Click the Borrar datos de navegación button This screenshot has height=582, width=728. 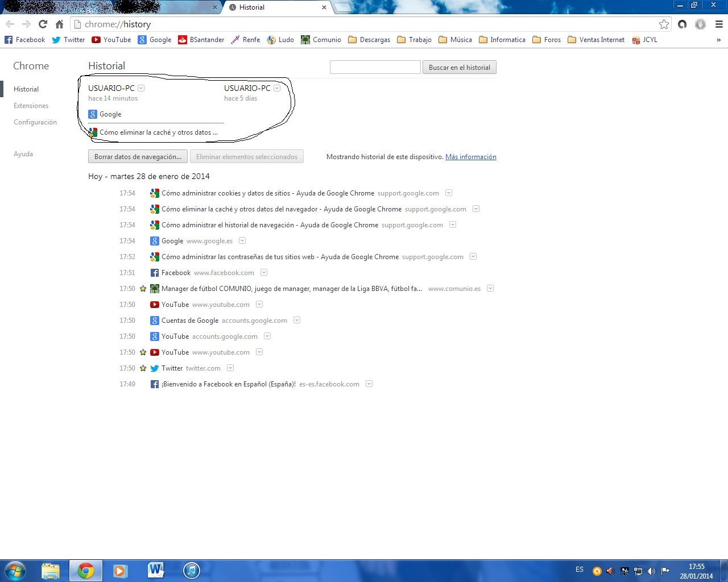pos(138,157)
